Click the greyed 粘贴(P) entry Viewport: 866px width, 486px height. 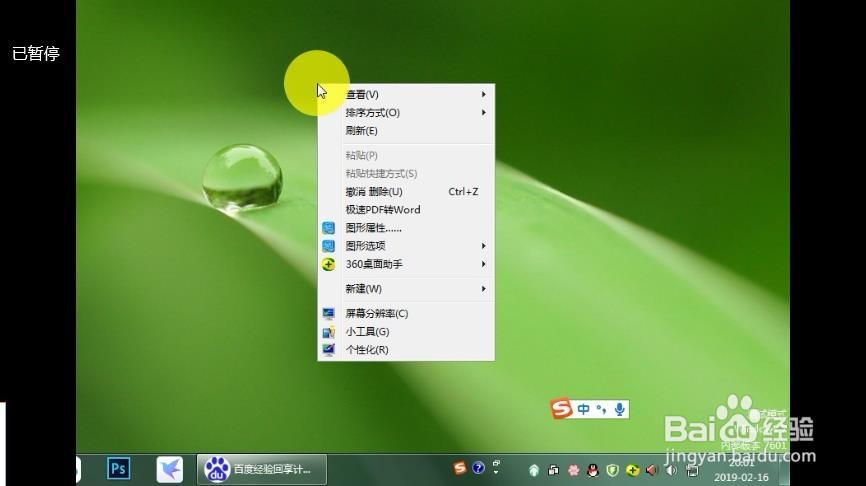click(x=406, y=155)
